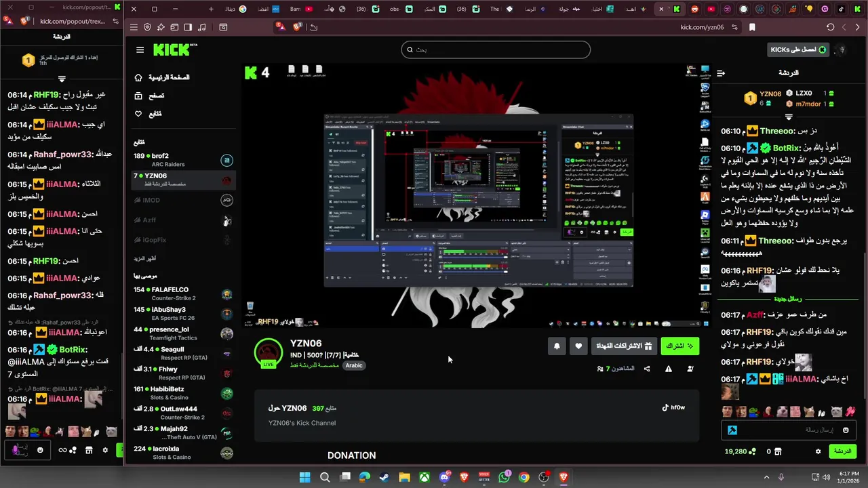Reload the page with refresh icon
The height and width of the screenshot is (488, 868).
[831, 27]
